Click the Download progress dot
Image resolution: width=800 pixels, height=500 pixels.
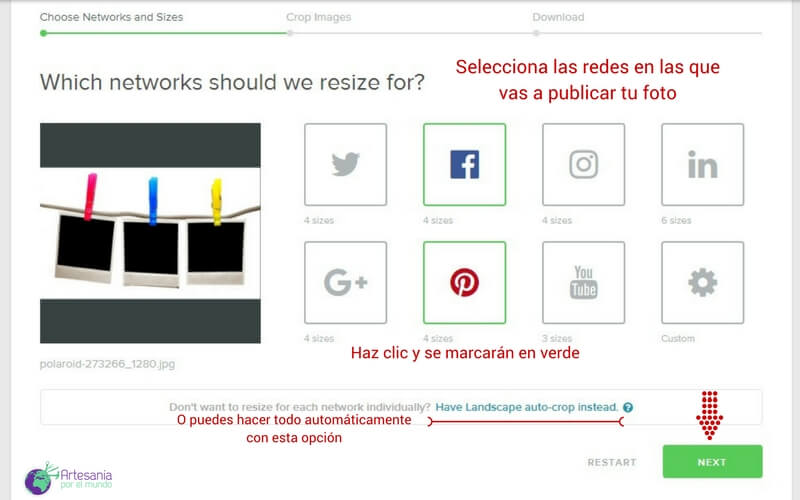[x=536, y=33]
